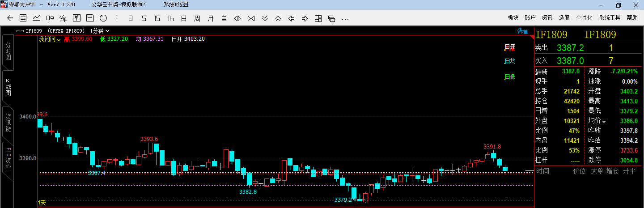Open the three-dot more options icon
Screen dimensions: 644x208
click(345, 18)
